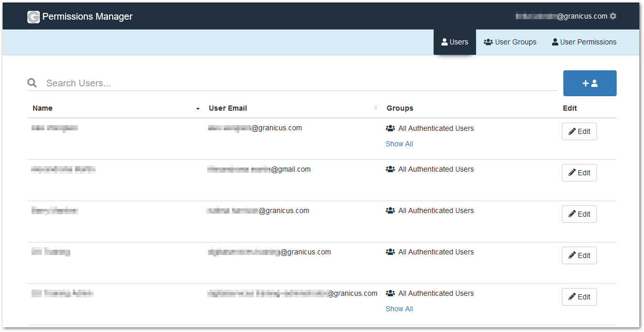
Task: Edit the gmail.com user
Action: 579,173
